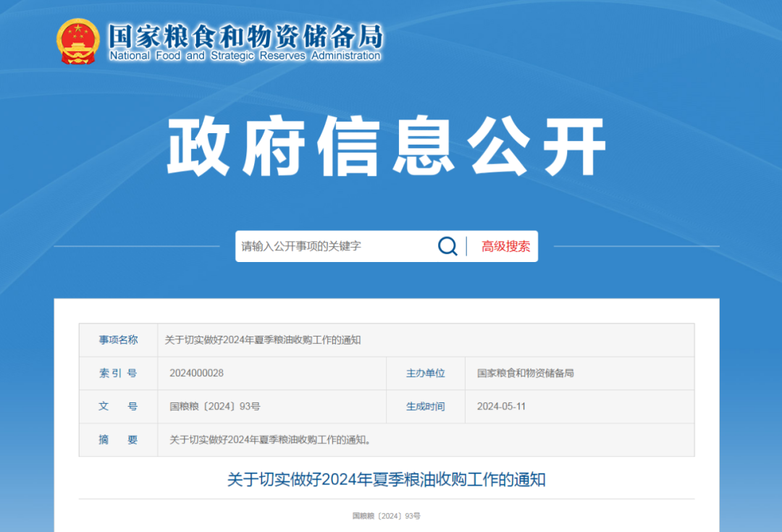Click the 索引号 label in the table
Image resolution: width=782 pixels, height=532 pixels.
[x=119, y=373]
